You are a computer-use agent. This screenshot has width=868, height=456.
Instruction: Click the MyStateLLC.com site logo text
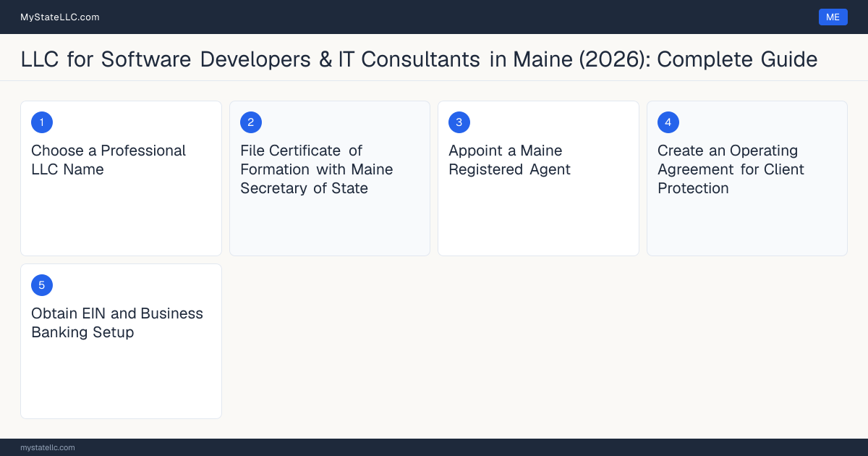(x=60, y=17)
